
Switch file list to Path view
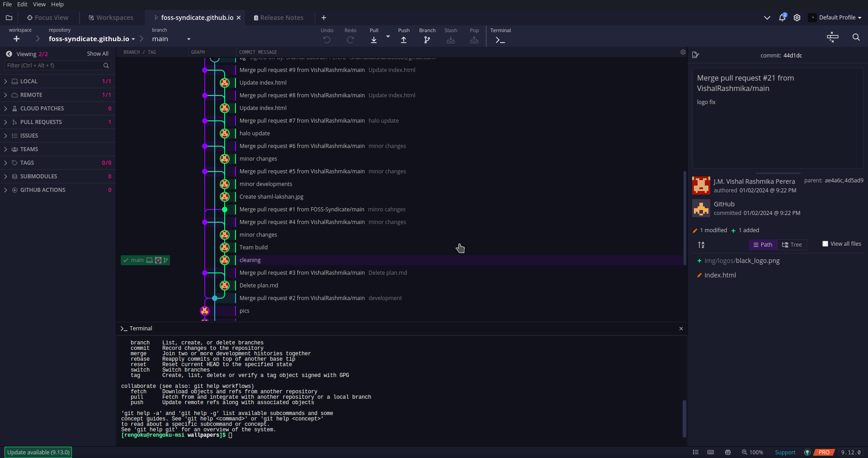tap(763, 245)
